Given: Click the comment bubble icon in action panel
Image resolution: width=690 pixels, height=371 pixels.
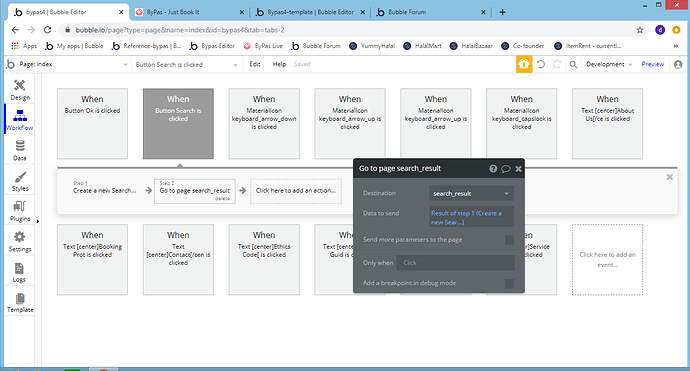Looking at the screenshot, I should (x=506, y=169).
